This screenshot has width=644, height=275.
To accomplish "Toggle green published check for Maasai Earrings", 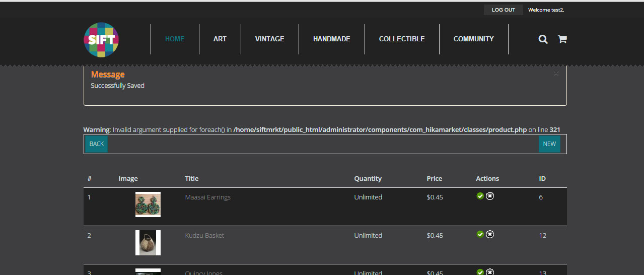I will coord(480,196).
